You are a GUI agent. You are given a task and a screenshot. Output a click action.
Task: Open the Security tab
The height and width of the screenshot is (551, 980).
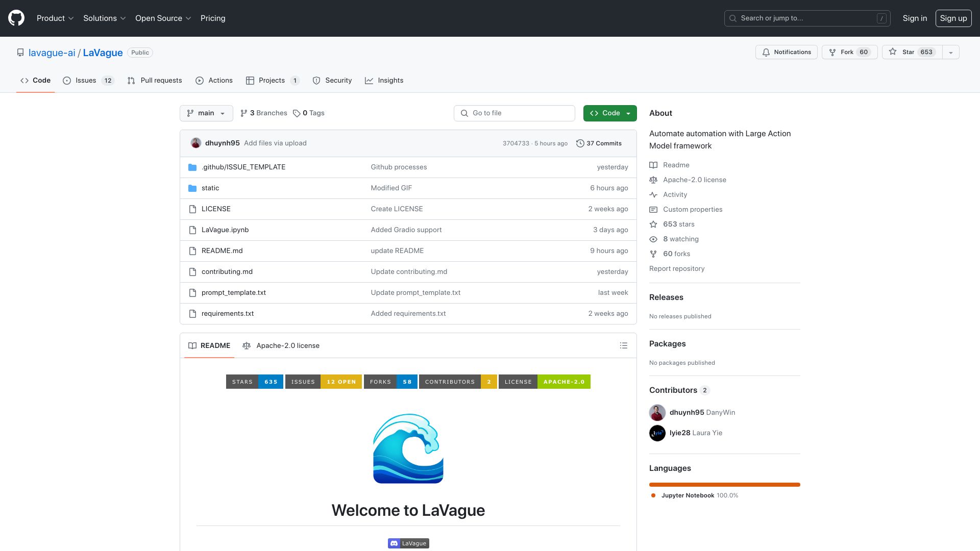coord(332,81)
